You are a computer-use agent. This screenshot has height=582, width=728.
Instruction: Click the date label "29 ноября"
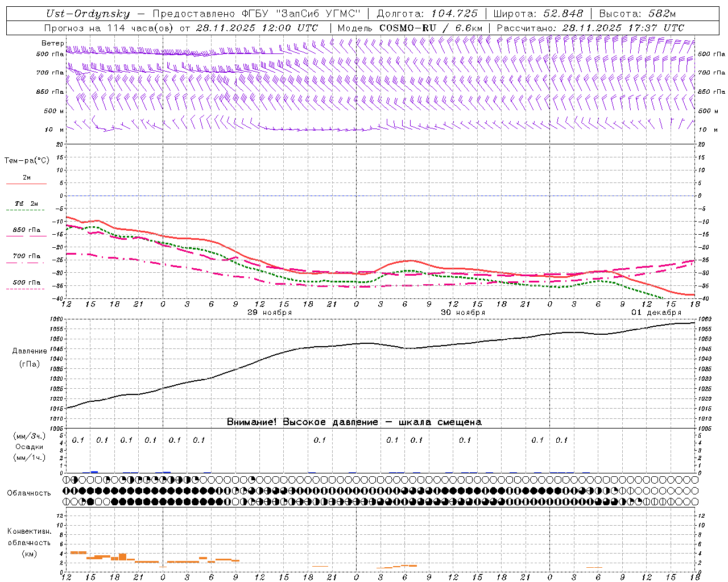click(x=270, y=312)
